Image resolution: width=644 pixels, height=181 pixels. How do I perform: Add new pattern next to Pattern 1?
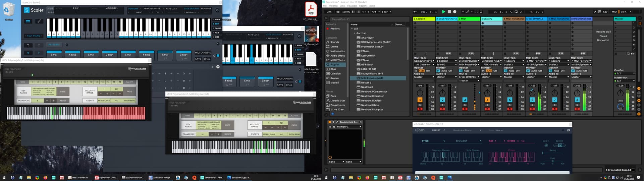click(67, 45)
